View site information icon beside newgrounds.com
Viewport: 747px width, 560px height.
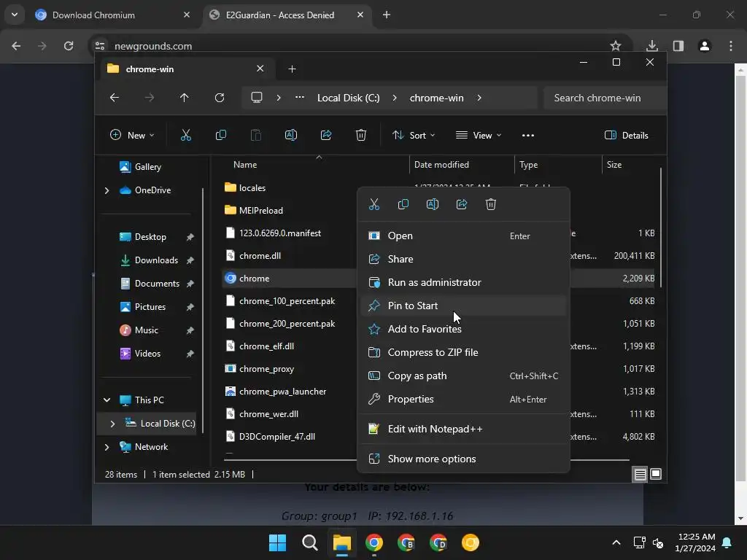[x=100, y=46]
